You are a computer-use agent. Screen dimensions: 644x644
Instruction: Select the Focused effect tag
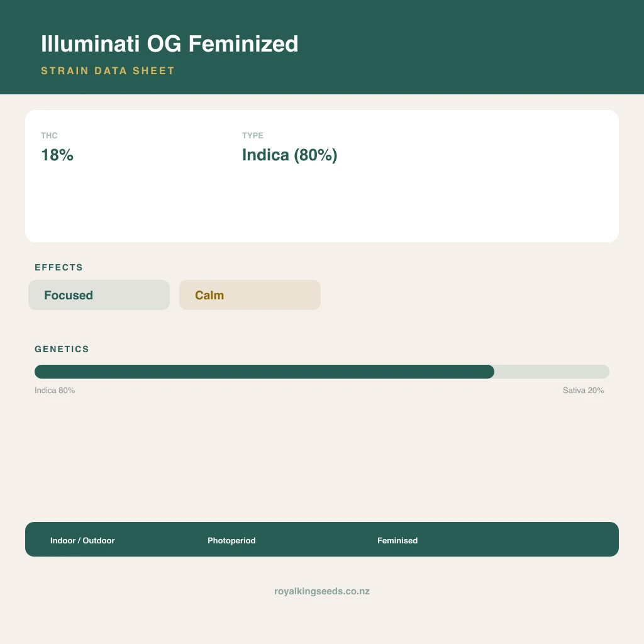99,295
